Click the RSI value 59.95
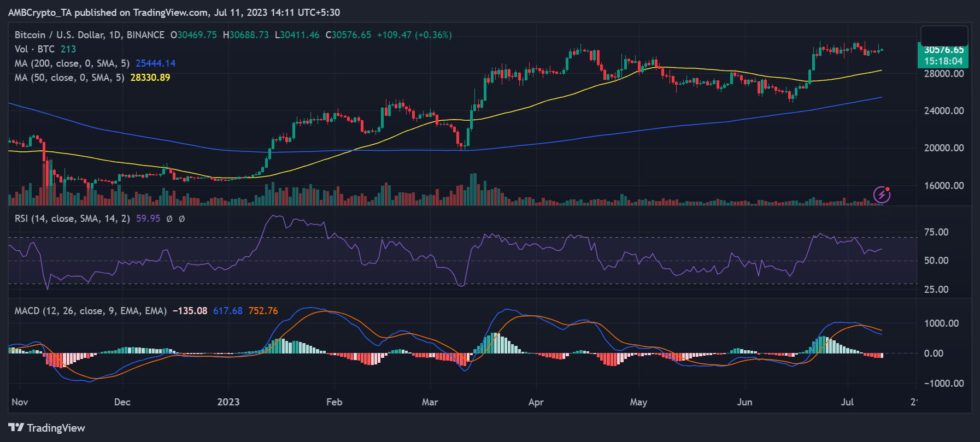 point(148,219)
